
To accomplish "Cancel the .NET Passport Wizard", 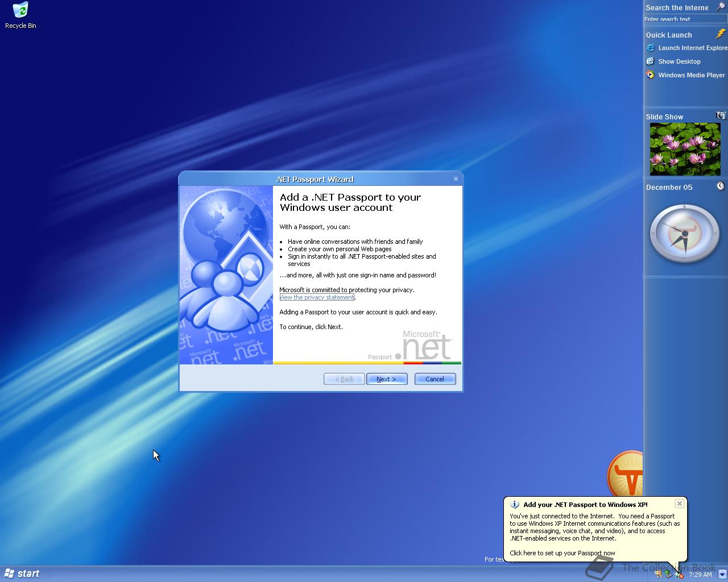I will point(435,379).
